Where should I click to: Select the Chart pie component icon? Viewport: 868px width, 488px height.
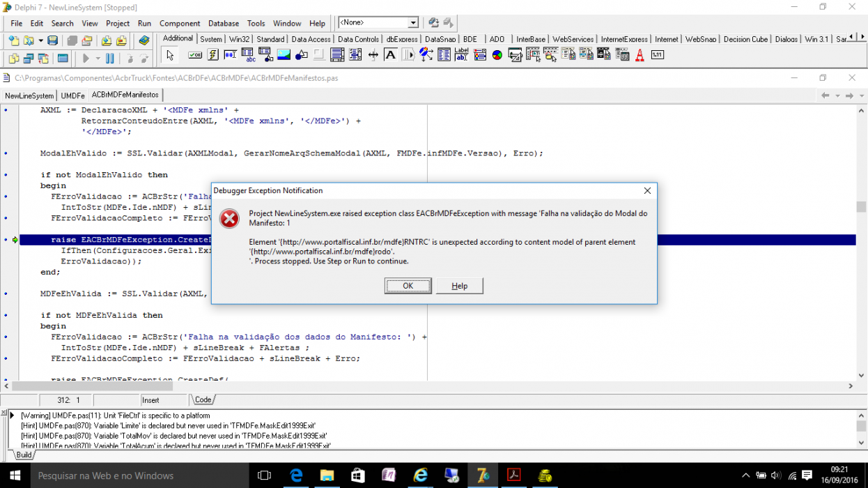497,55
